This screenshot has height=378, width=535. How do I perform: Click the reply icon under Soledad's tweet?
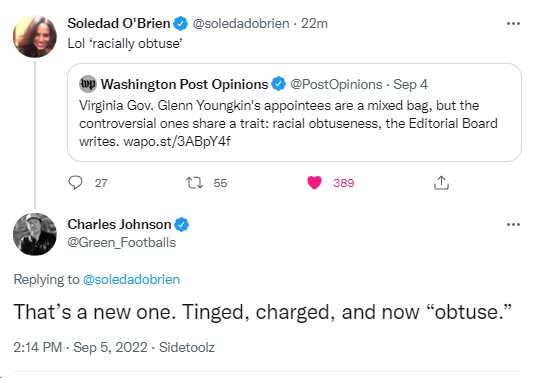(x=75, y=183)
